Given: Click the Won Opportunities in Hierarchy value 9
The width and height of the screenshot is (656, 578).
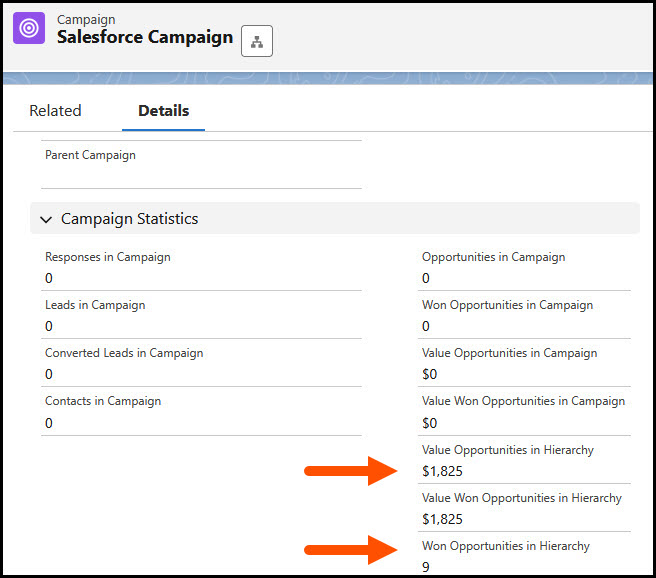Looking at the screenshot, I should pyautogui.click(x=426, y=567).
